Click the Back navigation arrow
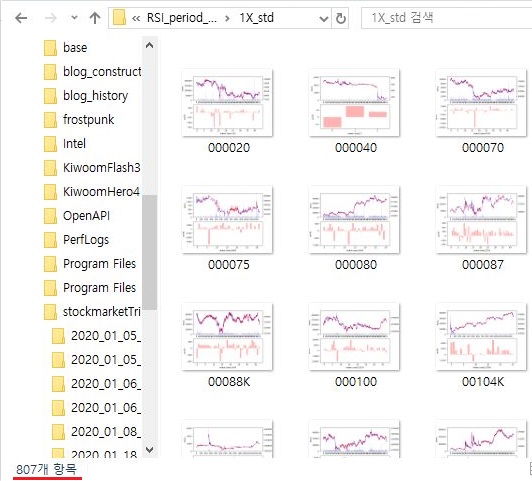The width and height of the screenshot is (532, 481). pos(21,18)
